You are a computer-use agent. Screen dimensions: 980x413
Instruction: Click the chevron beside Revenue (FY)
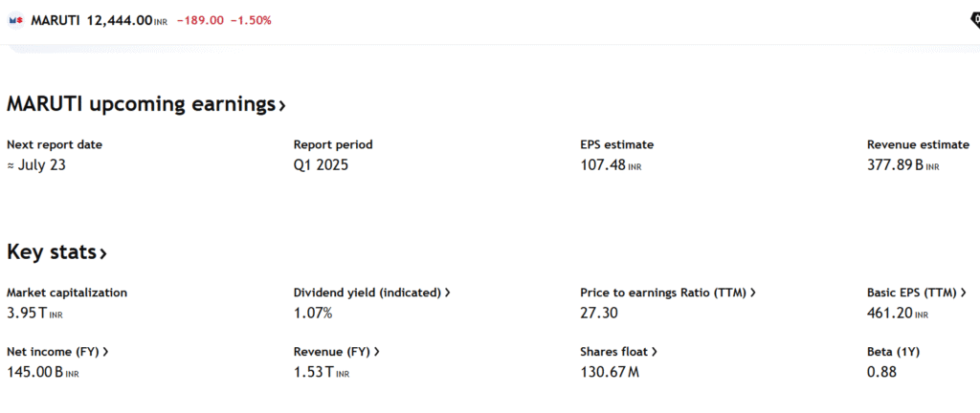[x=377, y=352]
